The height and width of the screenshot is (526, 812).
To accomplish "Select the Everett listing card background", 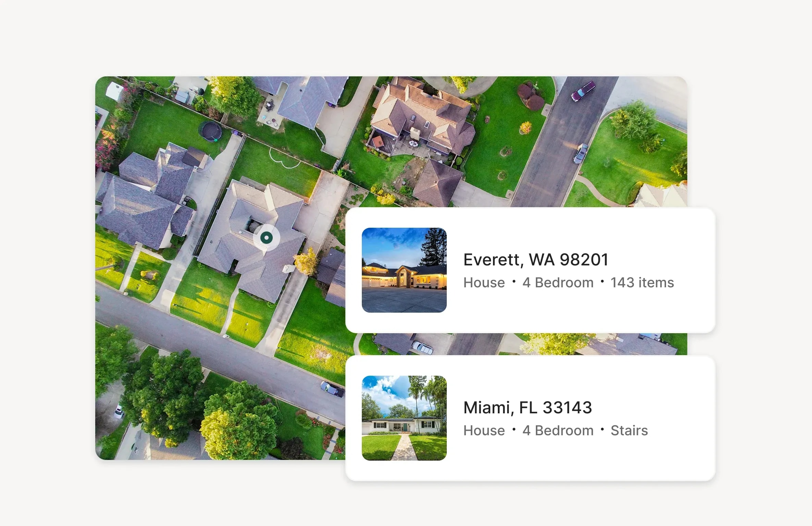I will click(x=530, y=270).
